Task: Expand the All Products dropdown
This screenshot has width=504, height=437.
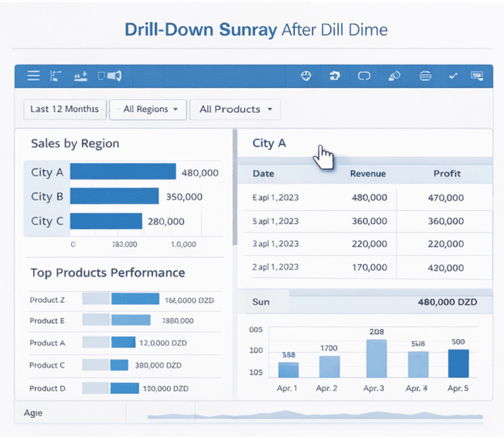Action: (235, 109)
